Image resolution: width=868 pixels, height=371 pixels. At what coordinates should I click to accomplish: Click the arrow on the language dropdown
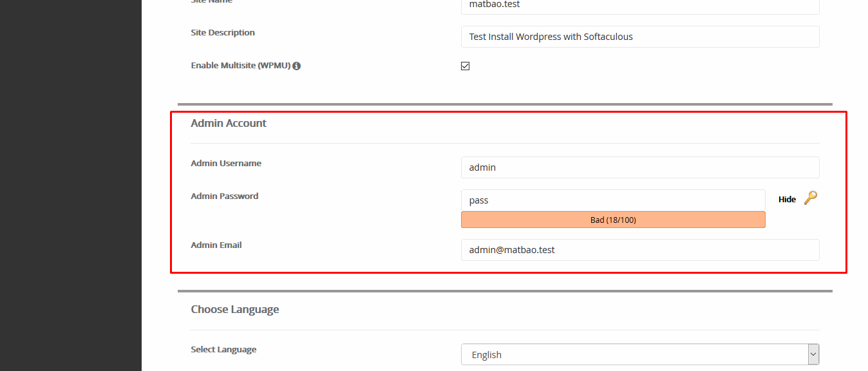coord(813,354)
